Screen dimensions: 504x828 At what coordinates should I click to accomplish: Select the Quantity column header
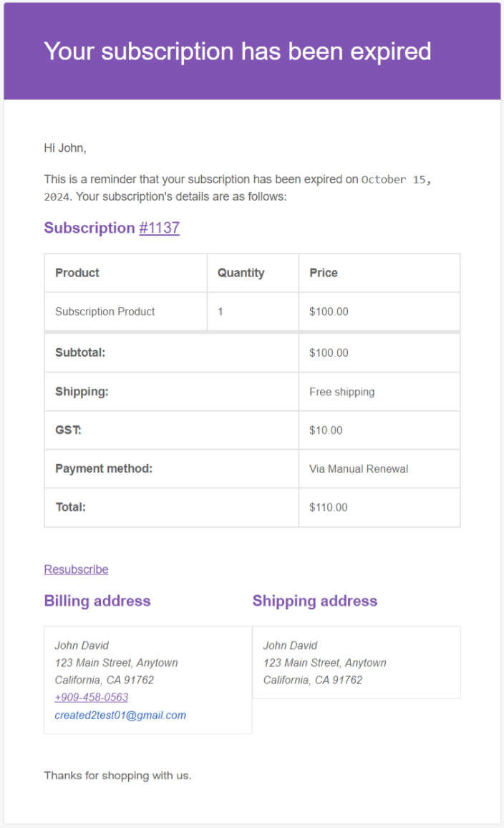pos(241,273)
